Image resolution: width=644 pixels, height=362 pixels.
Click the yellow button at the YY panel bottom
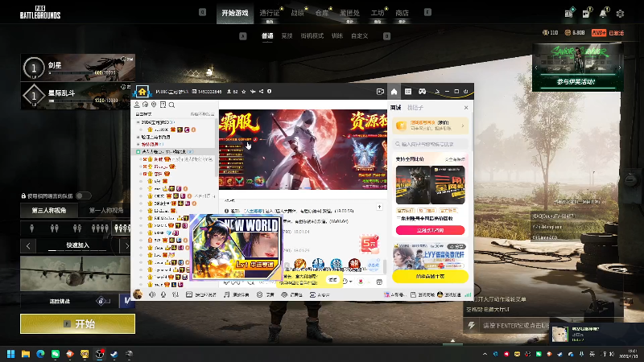tap(430, 276)
